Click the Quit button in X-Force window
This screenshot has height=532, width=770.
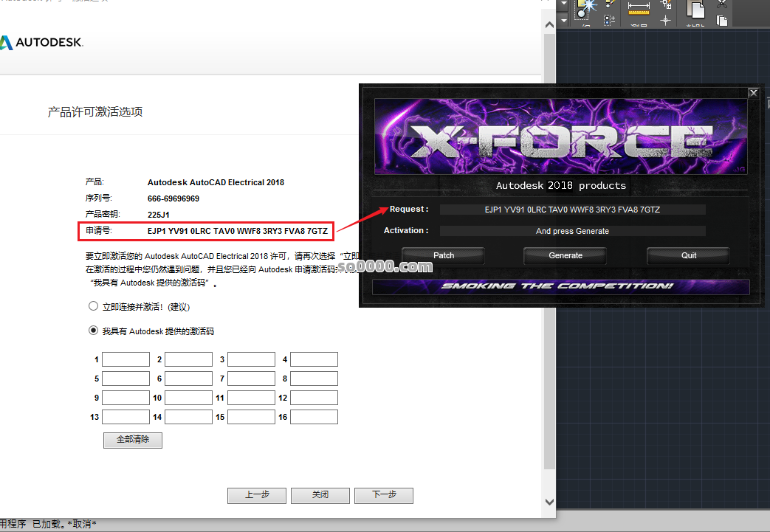[689, 256]
